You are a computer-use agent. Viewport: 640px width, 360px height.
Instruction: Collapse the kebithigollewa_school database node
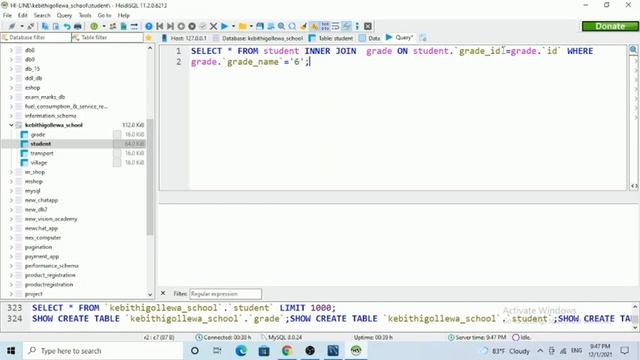[x=11, y=125]
